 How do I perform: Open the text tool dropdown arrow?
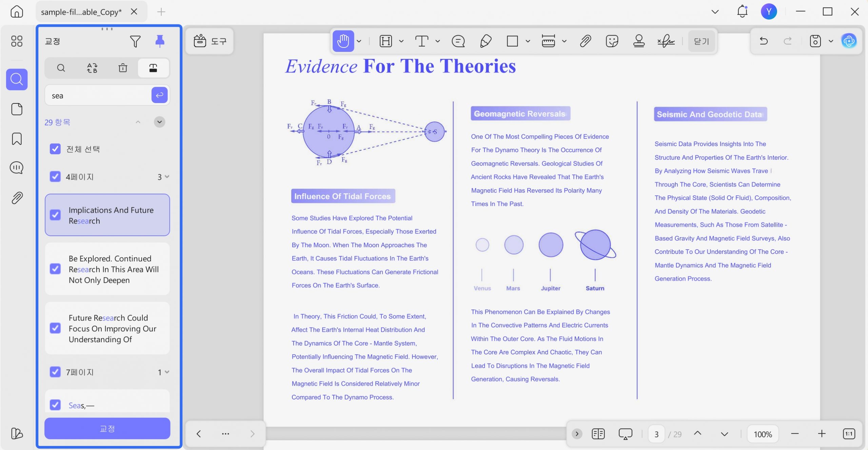[x=438, y=41]
